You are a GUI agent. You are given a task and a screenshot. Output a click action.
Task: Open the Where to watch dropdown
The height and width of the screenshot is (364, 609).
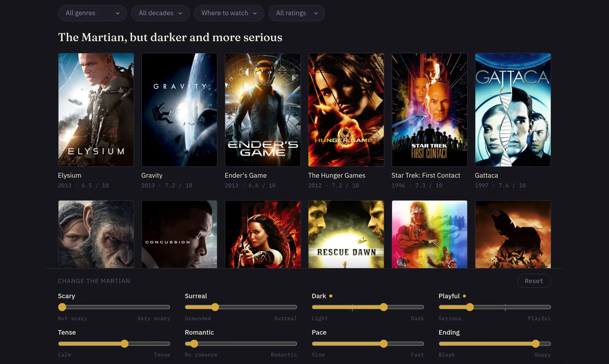[x=229, y=13]
